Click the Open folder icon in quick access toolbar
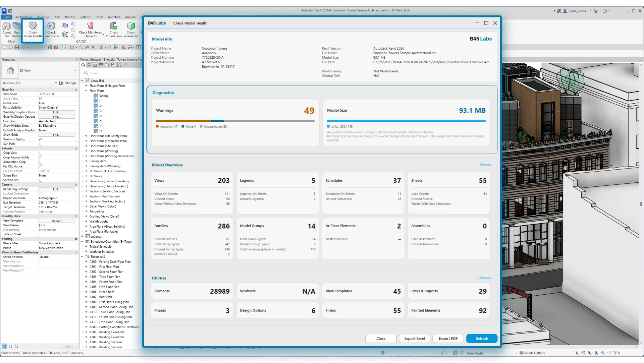 tap(11, 47)
